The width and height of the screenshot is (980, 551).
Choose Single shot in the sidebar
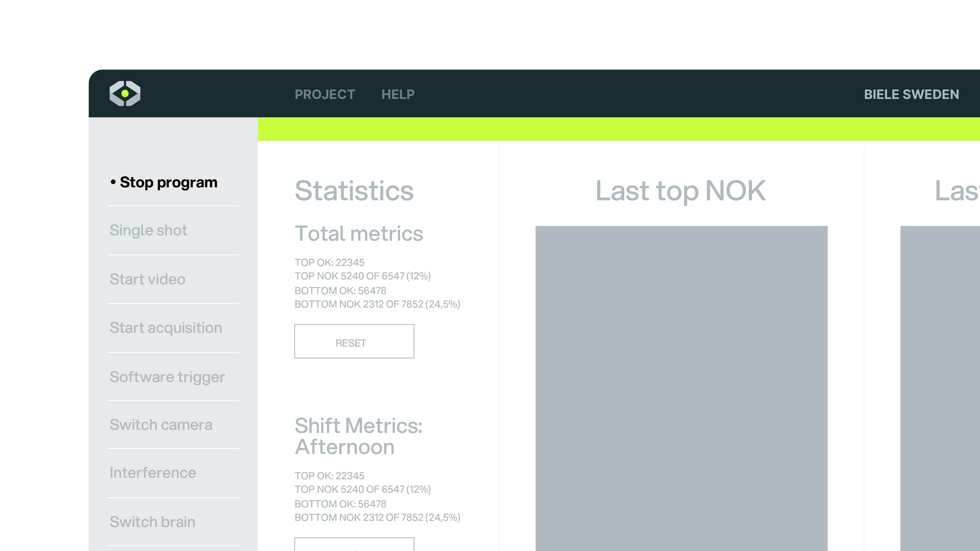click(148, 230)
